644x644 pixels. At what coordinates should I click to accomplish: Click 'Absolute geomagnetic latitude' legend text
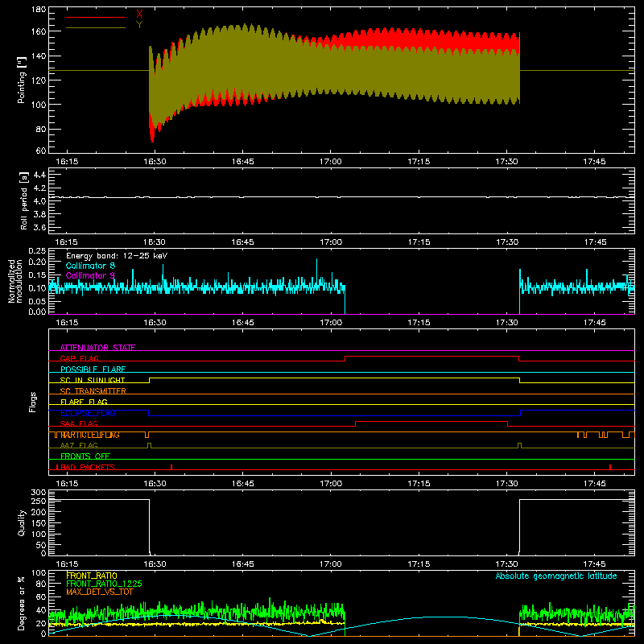pos(556,576)
